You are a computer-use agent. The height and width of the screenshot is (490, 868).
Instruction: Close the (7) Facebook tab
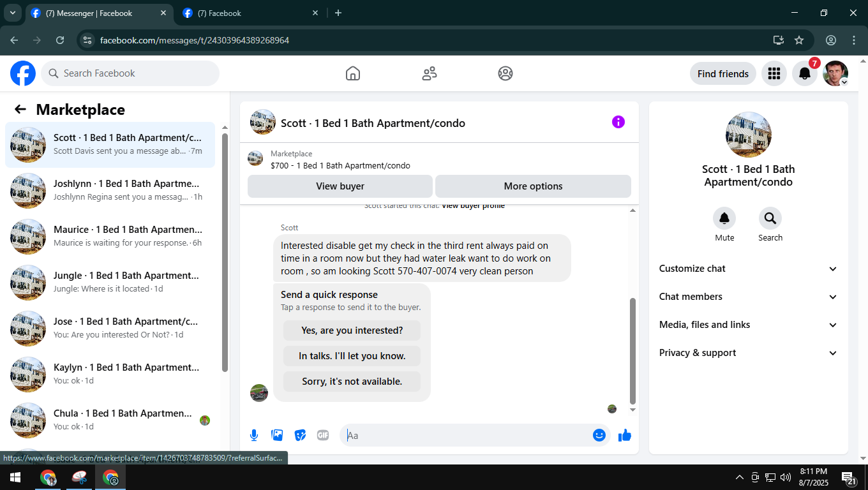[x=315, y=13]
